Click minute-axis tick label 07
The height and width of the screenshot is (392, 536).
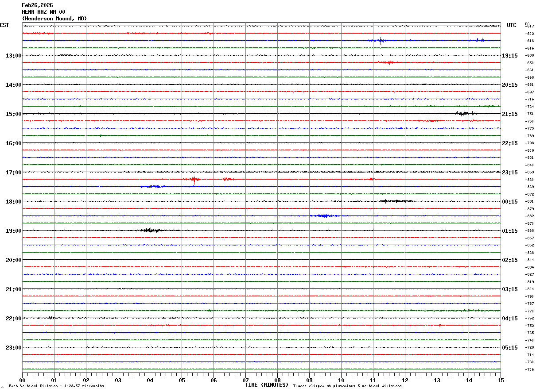(x=245, y=380)
